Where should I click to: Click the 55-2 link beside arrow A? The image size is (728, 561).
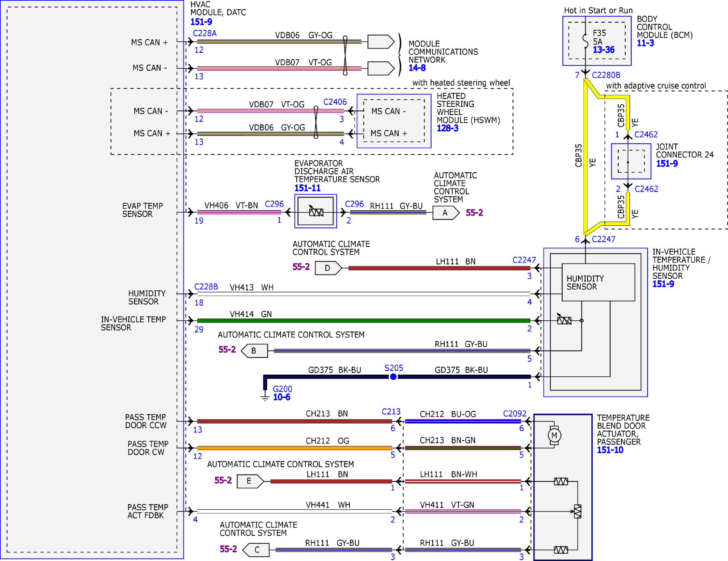click(x=474, y=213)
